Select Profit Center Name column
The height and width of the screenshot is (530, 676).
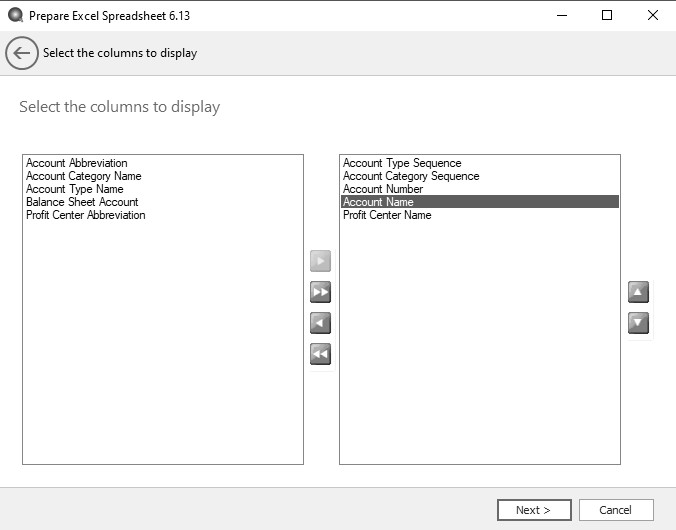pos(387,215)
